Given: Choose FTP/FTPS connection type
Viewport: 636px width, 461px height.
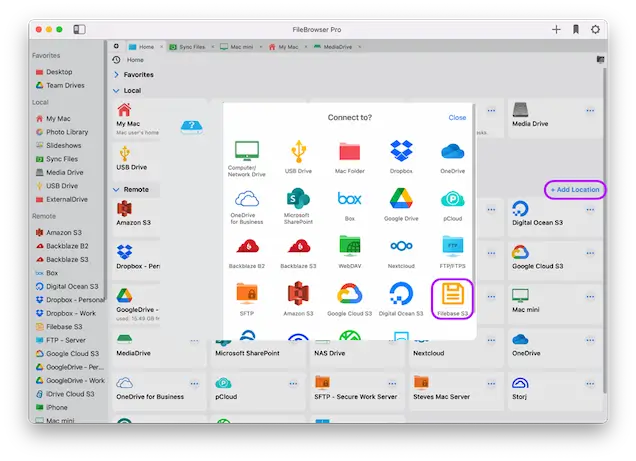Looking at the screenshot, I should [x=453, y=252].
